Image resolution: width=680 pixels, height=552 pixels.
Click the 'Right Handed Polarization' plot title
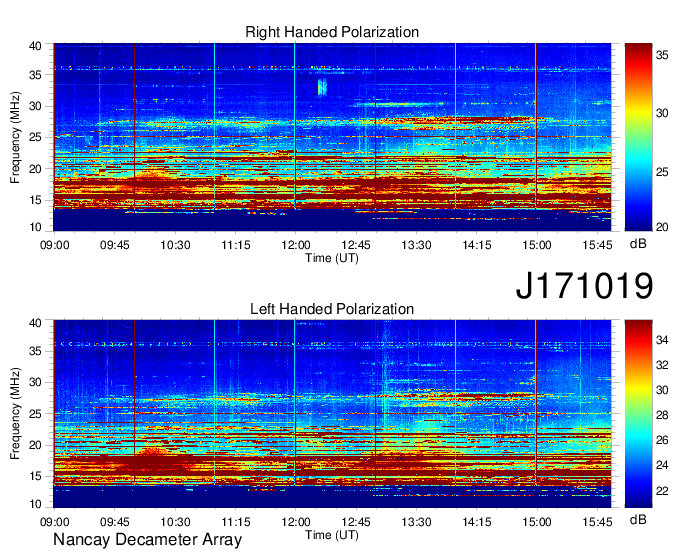click(332, 32)
